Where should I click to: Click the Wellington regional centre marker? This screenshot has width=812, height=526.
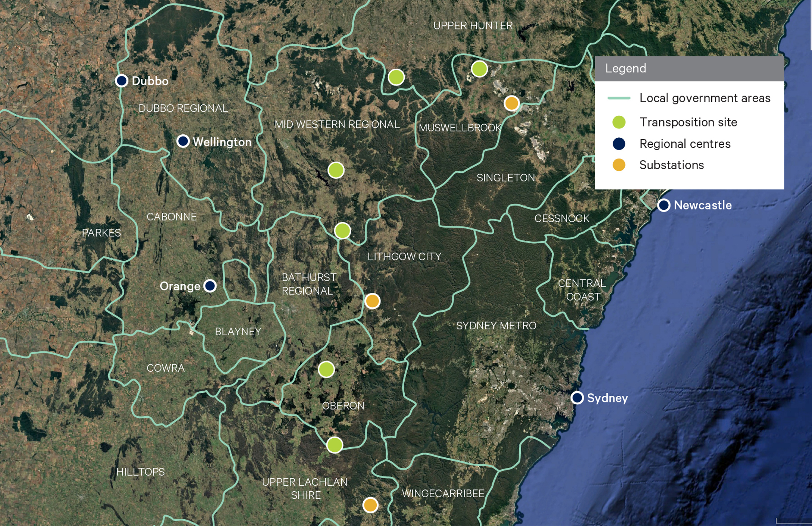tap(183, 141)
